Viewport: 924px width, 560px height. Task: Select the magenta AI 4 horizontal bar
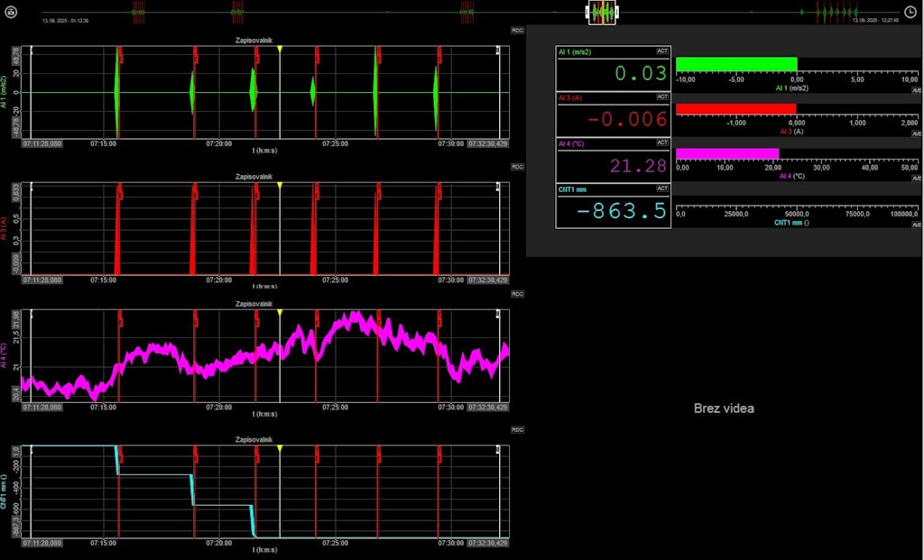pos(727,153)
